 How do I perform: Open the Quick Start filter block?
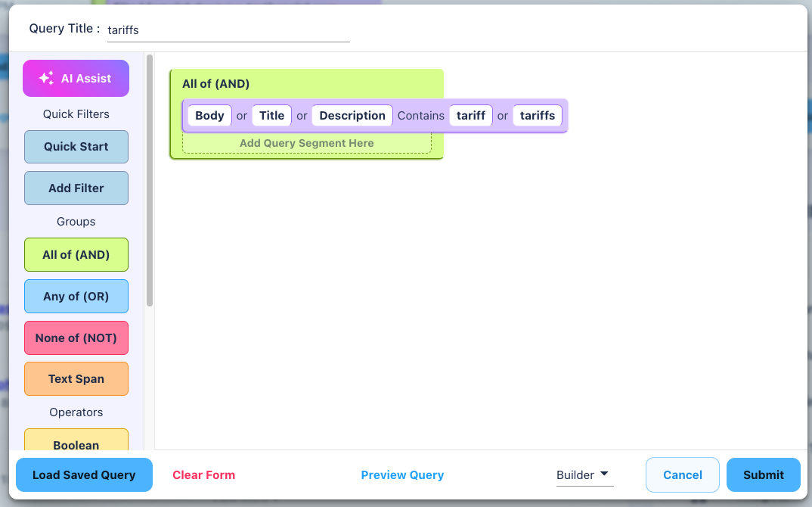[x=76, y=147]
